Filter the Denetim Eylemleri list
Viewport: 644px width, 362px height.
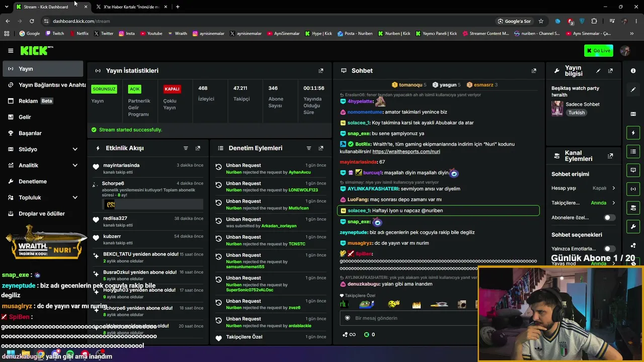click(x=309, y=148)
